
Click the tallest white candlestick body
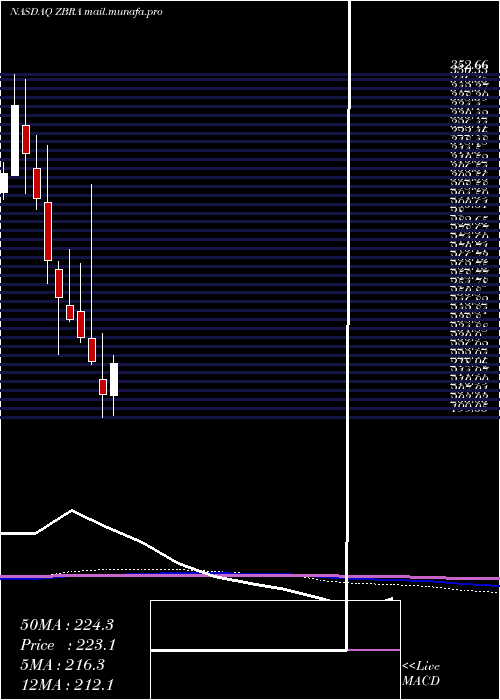(15, 141)
